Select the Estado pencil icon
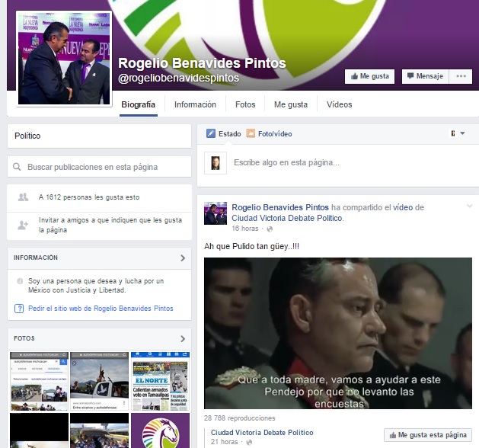Screen dimensions: 479x448 point(211,133)
